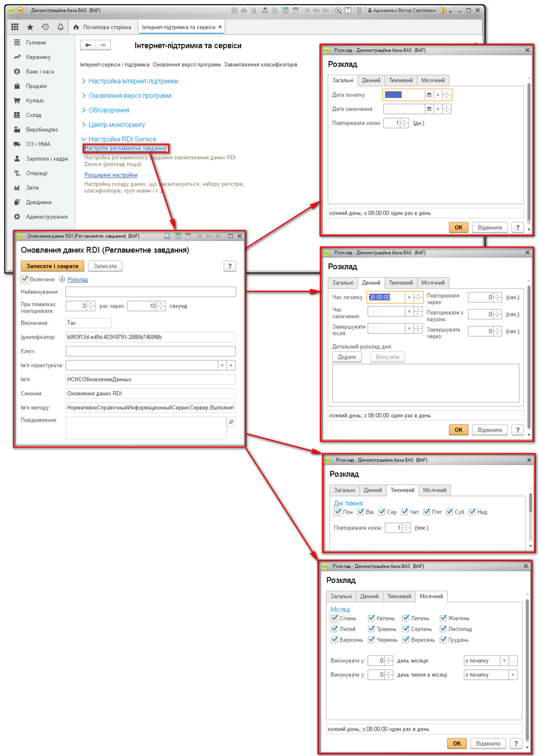Screen dimensions: 539x756
Task: Switch to Початкова сторінка tab
Action: click(x=102, y=27)
